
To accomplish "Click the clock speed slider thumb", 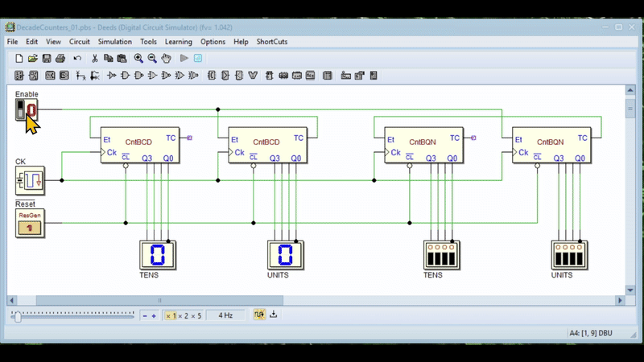I will (x=18, y=316).
